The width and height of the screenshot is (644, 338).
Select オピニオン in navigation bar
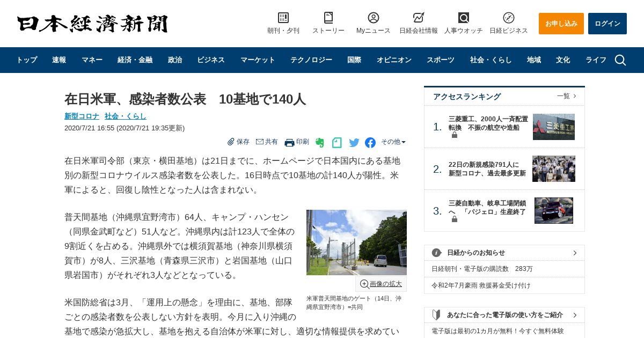pyautogui.click(x=394, y=60)
